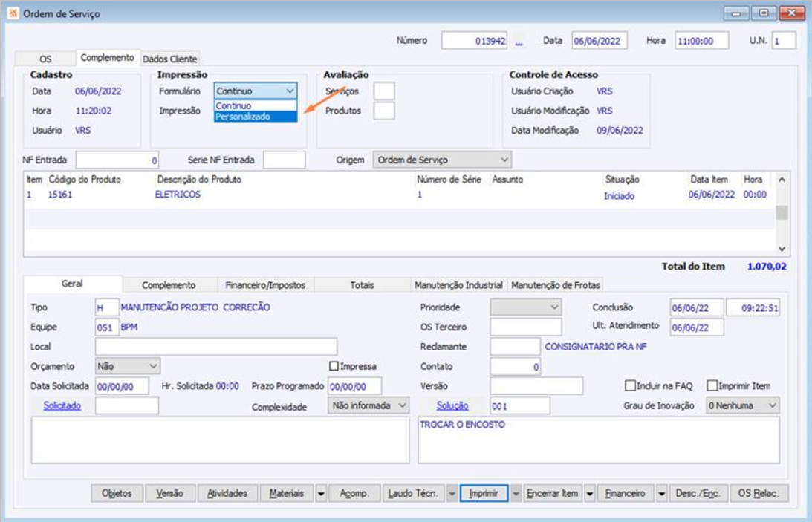Follow the Solução link
Screen dimensions: 812x522
pyautogui.click(x=452, y=405)
